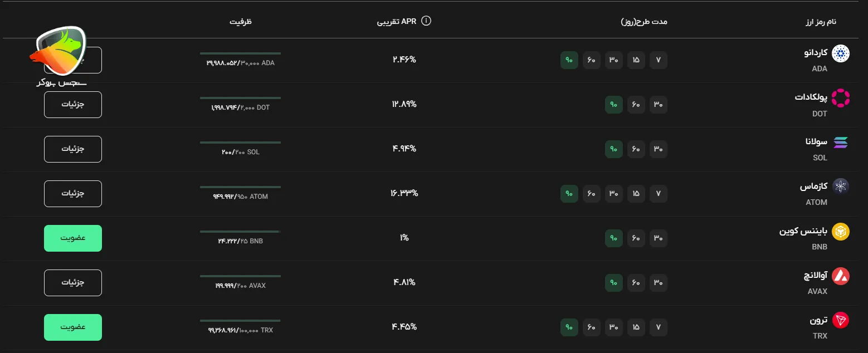Select 60-day duration for Avalanche
The width and height of the screenshot is (868, 353).
(x=636, y=283)
